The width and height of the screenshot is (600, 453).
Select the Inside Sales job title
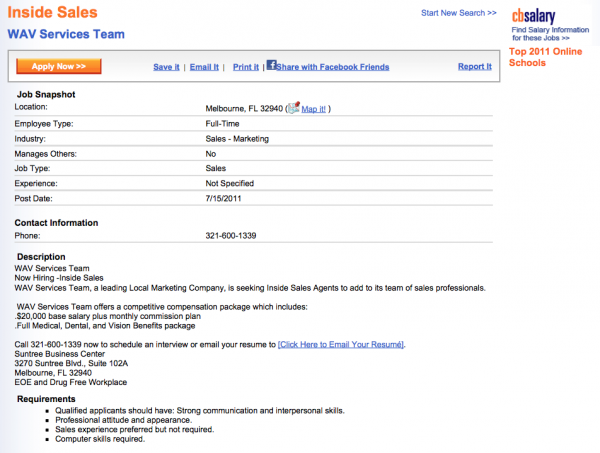tap(52, 12)
